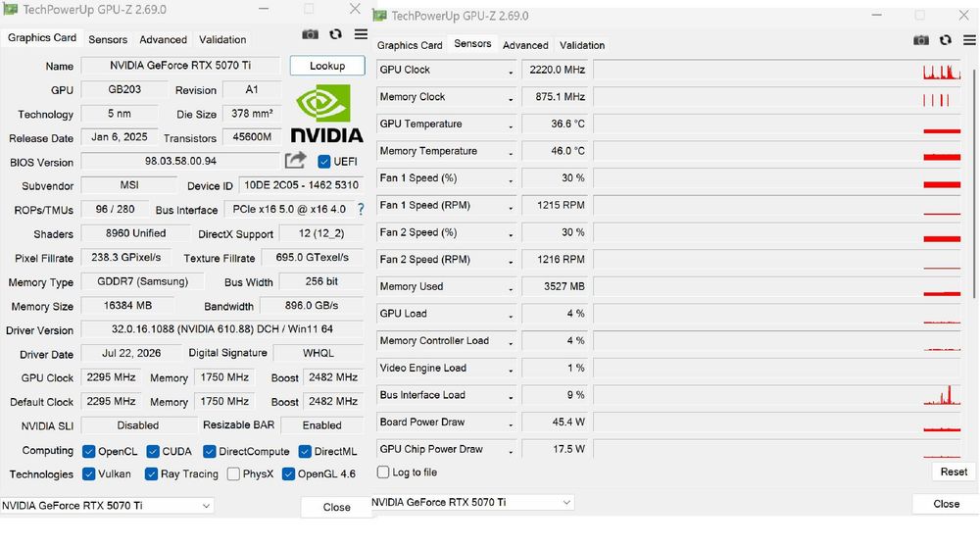
Task: Click the Driver Version field
Action: click(x=222, y=328)
